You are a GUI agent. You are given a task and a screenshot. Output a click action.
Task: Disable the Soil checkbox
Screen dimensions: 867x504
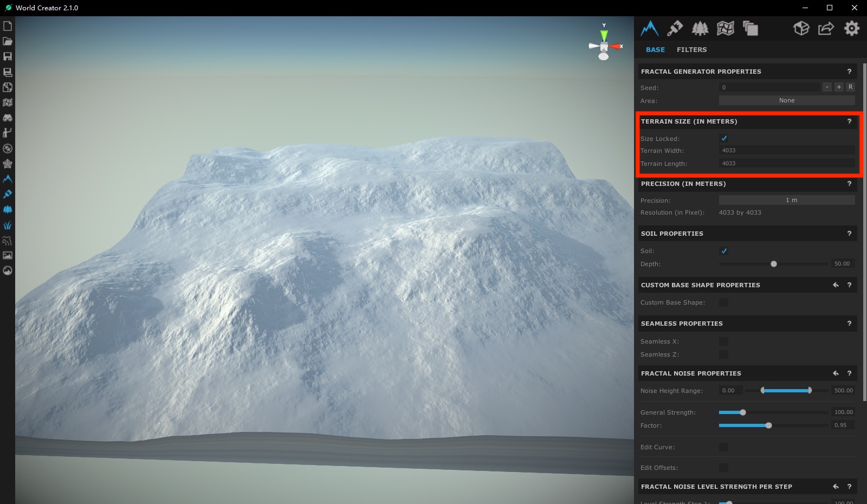[x=724, y=251]
